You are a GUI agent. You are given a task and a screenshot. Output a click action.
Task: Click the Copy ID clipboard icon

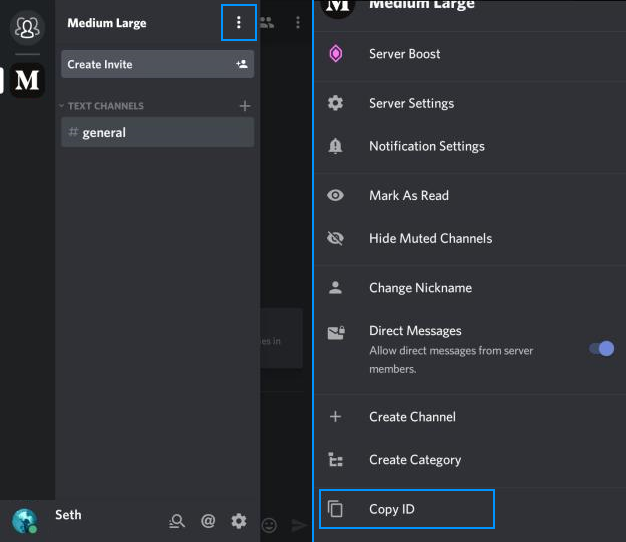click(x=335, y=508)
